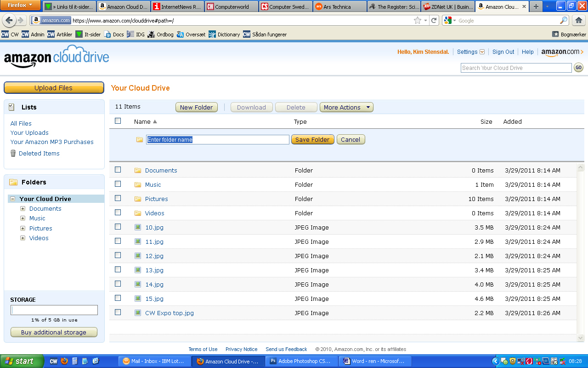Check the box for 10.jpg
The width and height of the screenshot is (588, 368).
click(118, 227)
